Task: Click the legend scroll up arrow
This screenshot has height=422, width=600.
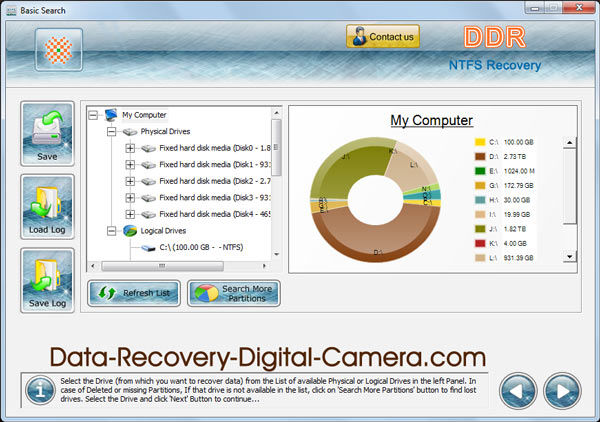Action: (570, 142)
